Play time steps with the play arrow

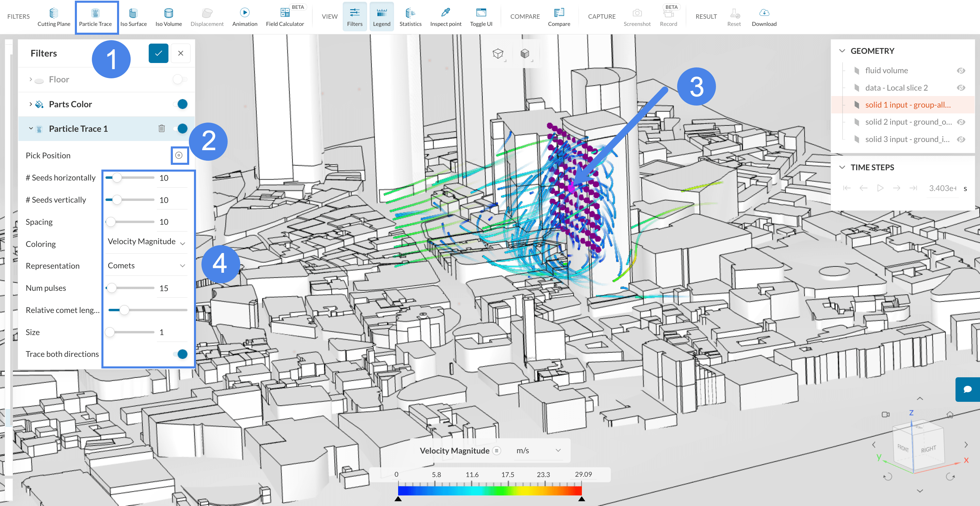tap(880, 188)
